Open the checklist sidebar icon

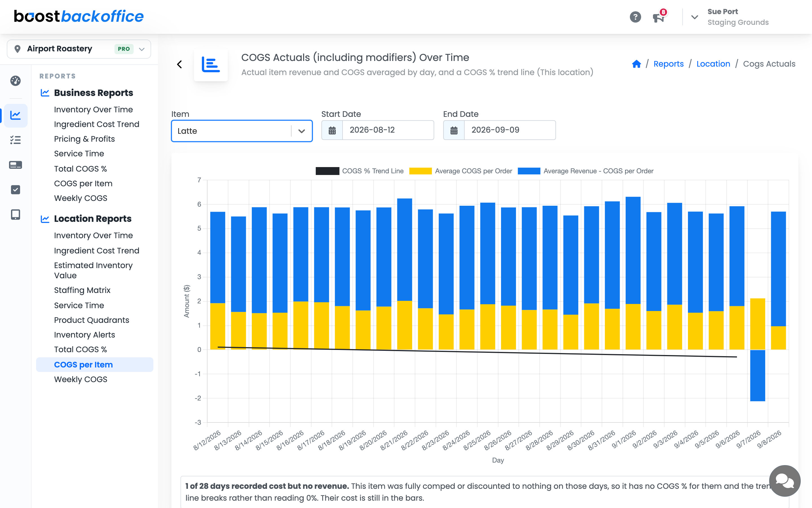point(16,140)
